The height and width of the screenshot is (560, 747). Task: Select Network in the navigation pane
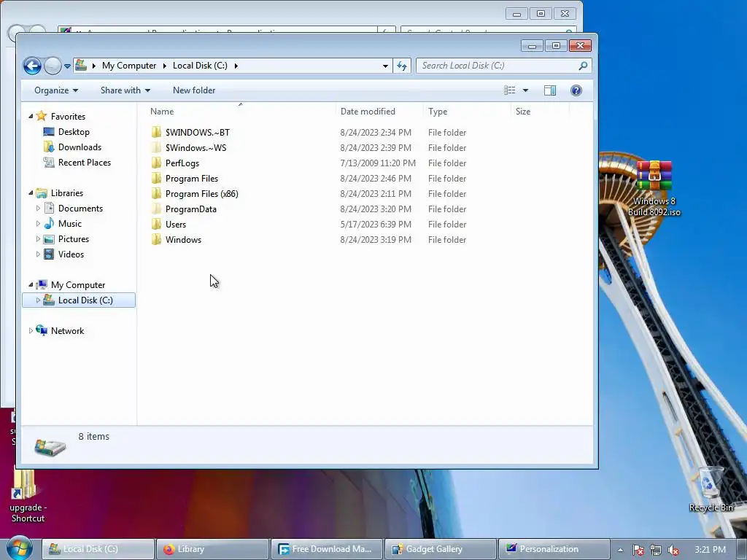67,331
